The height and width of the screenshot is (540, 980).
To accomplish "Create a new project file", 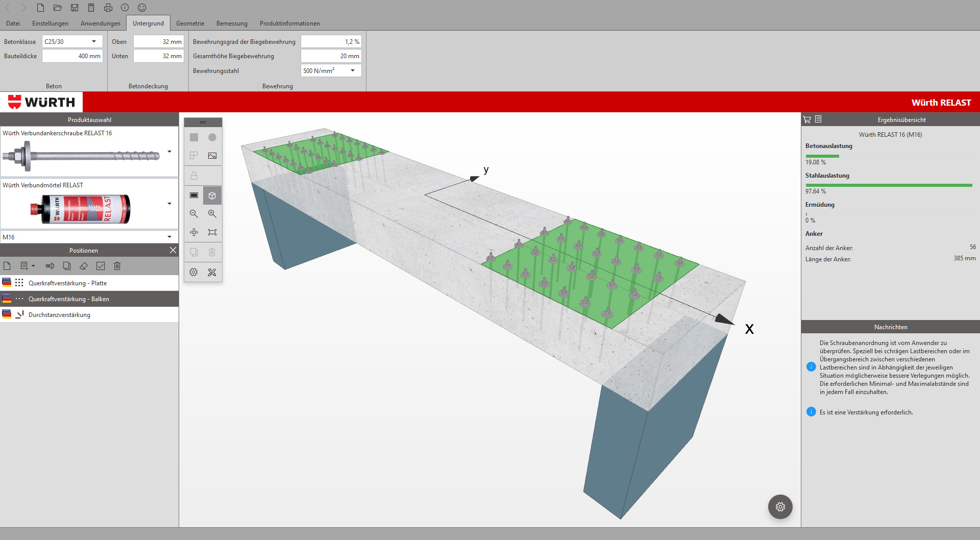I will click(x=40, y=8).
